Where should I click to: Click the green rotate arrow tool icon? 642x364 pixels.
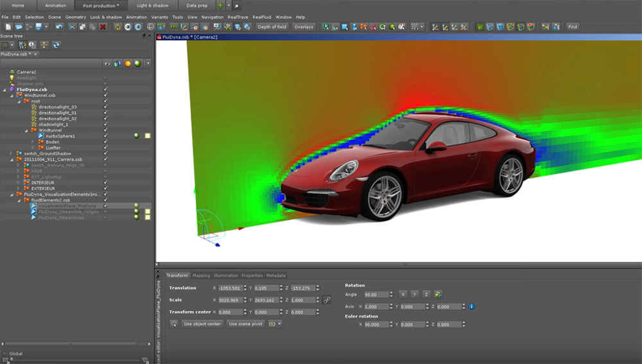383,27
